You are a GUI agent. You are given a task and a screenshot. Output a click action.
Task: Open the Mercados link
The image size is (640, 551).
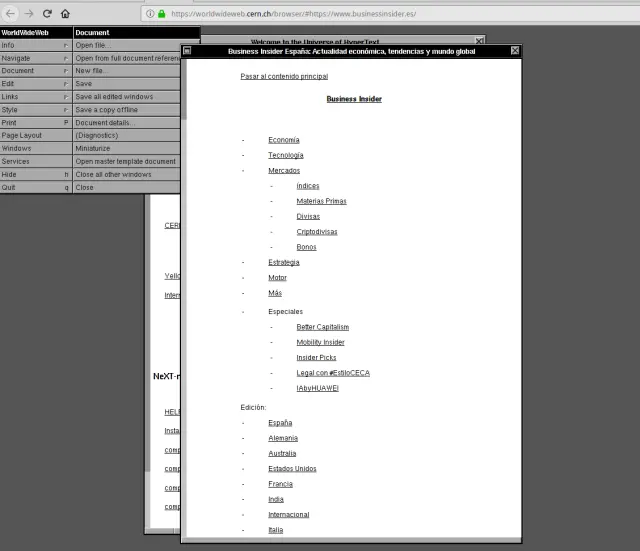click(x=284, y=171)
